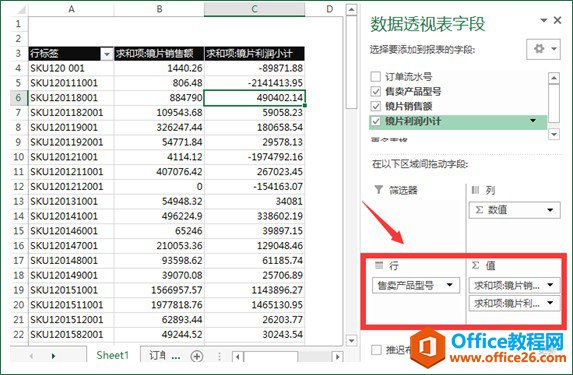Add a new sheet with the plus icon
This screenshot has height=375, width=573.
tap(197, 356)
